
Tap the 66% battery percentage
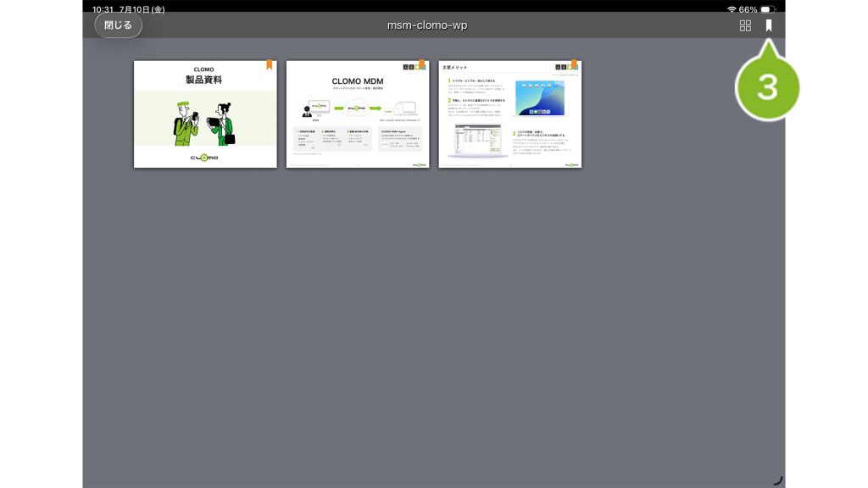748,9
